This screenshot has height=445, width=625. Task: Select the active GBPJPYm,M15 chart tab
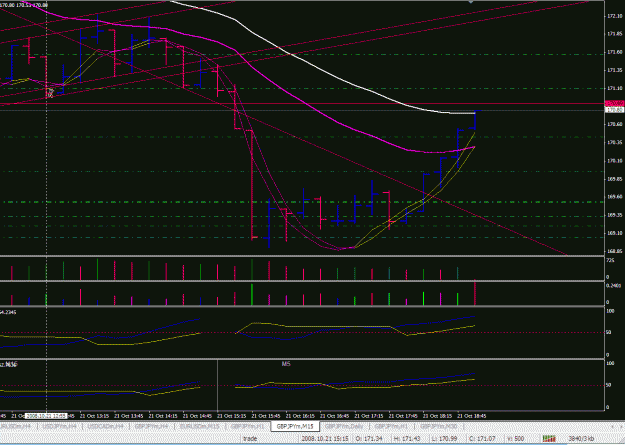[295, 426]
